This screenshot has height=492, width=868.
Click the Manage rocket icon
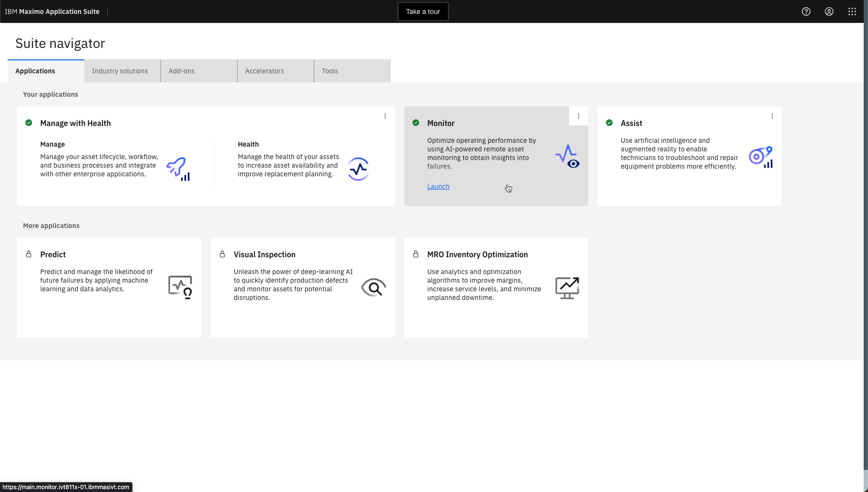point(178,169)
